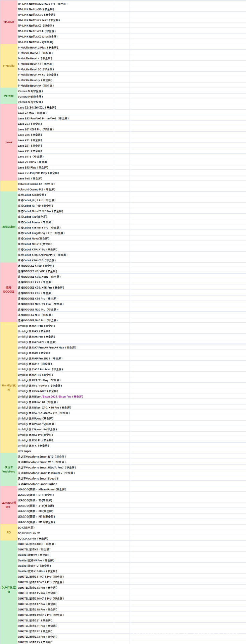Select the T-Mobile brand cell
Image resolution: width=246 pixels, height=644 pixels.
tap(9, 66)
